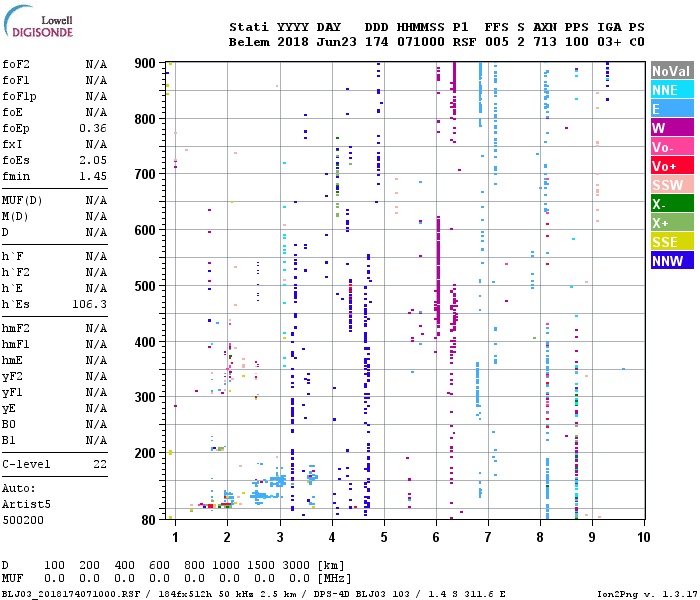Click the fxI parameter label

pyautogui.click(x=12, y=145)
